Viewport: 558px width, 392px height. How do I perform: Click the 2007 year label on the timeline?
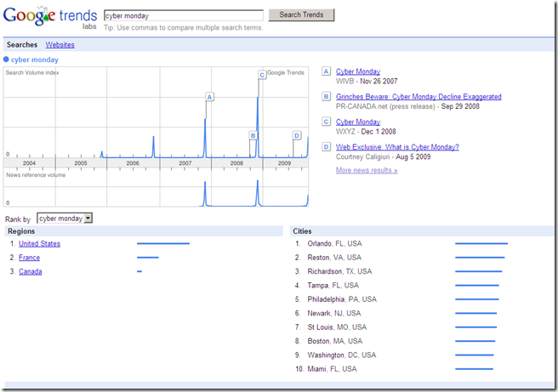[x=185, y=163]
